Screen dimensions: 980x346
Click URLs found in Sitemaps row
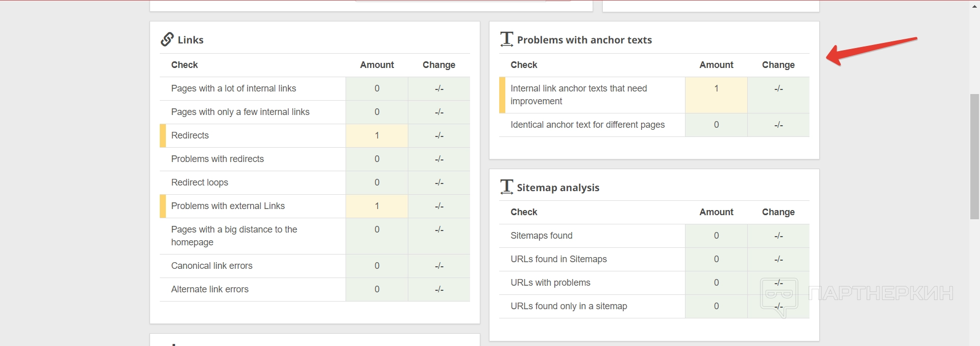click(x=558, y=259)
